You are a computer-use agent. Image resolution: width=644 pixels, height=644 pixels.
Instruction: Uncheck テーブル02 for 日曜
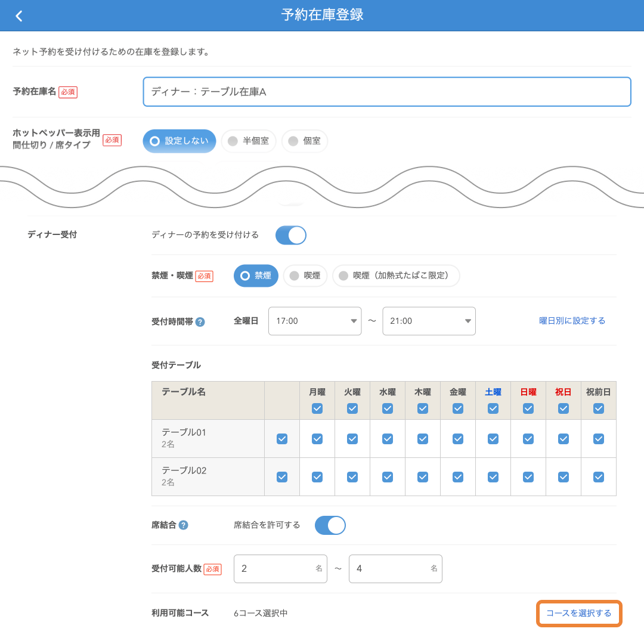(528, 477)
